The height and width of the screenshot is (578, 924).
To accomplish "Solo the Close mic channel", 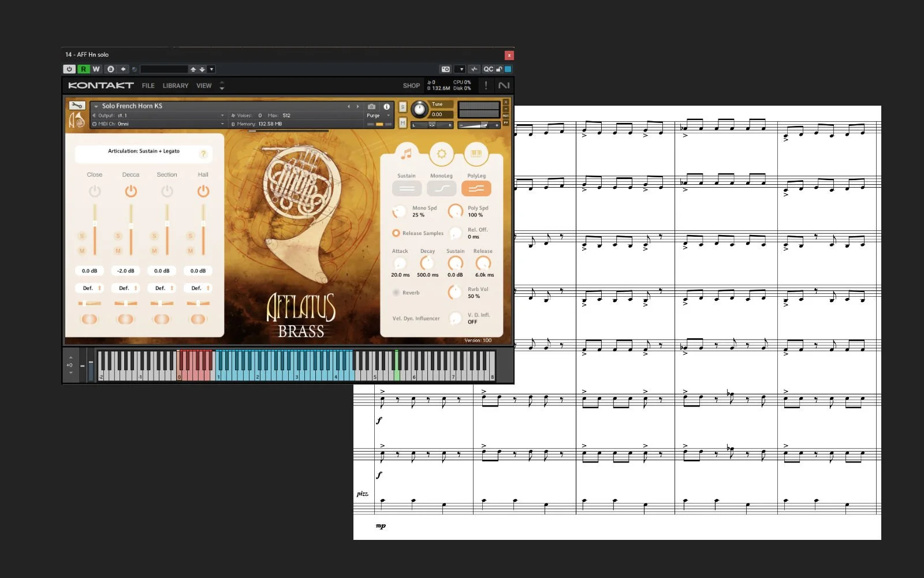I will 82,236.
